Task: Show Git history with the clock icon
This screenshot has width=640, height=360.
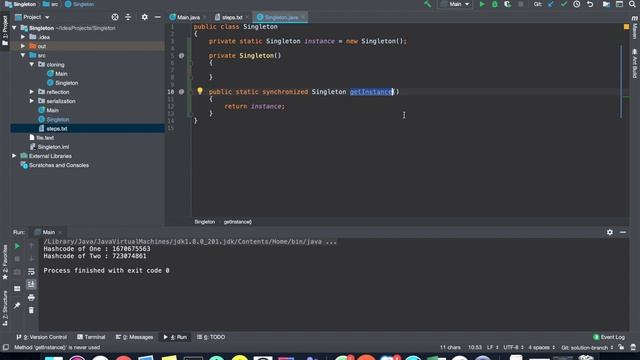Action: tap(577, 4)
